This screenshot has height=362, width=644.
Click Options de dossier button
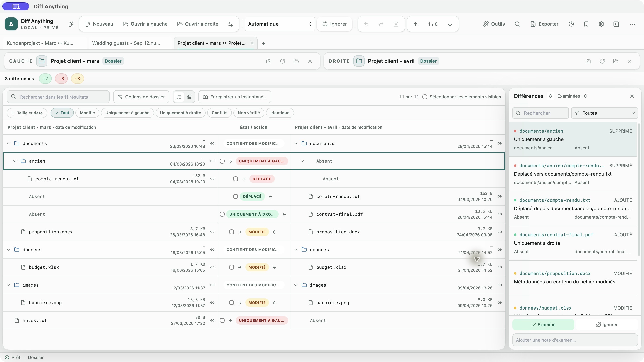(141, 97)
